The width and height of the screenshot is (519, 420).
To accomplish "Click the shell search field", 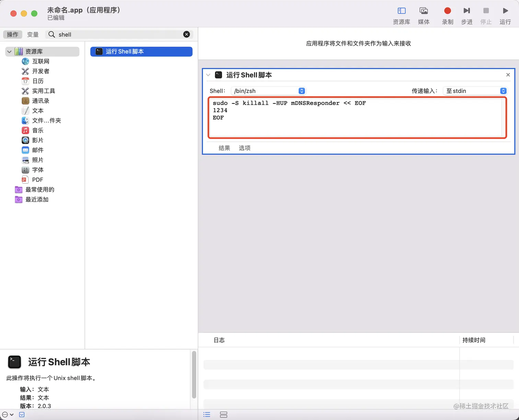I will coord(119,34).
